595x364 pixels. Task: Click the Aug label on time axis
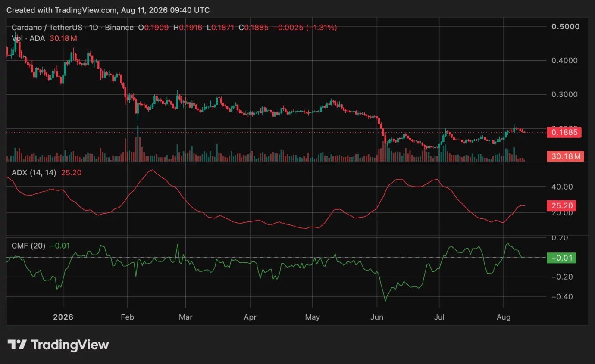(x=504, y=317)
